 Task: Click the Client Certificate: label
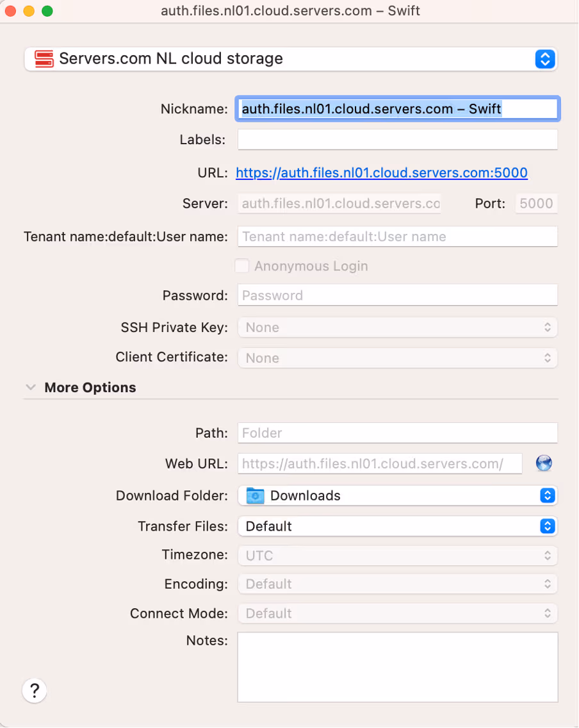click(x=172, y=356)
